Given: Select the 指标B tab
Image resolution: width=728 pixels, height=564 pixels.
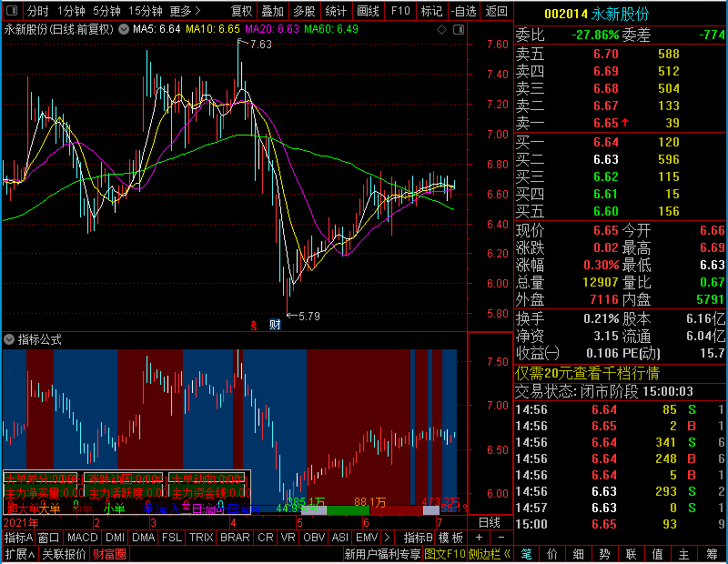Looking at the screenshot, I should pyautogui.click(x=419, y=538).
